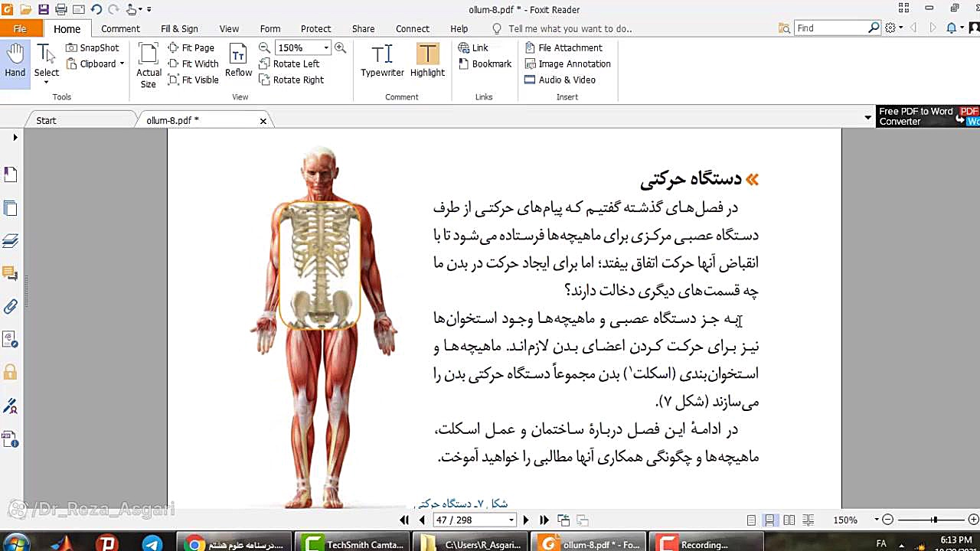Open the File Attachment tool
The height and width of the screenshot is (551, 980).
(x=563, y=47)
